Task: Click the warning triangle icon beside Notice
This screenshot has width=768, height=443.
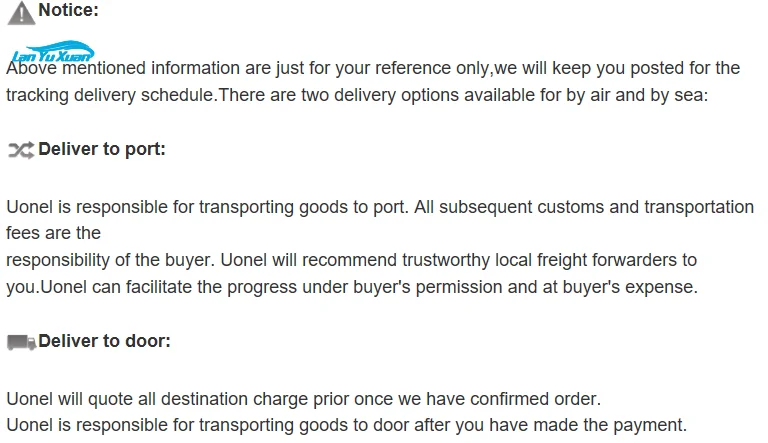Action: coord(21,13)
